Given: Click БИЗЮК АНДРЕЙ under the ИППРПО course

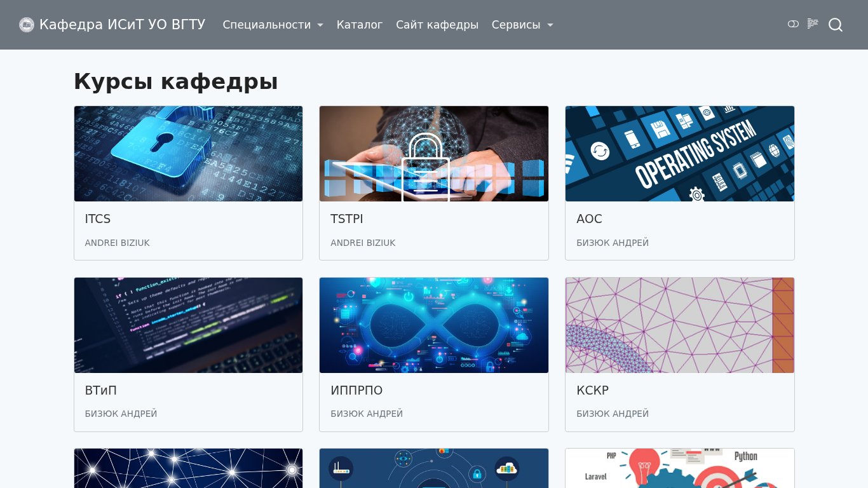Looking at the screenshot, I should pos(367,414).
